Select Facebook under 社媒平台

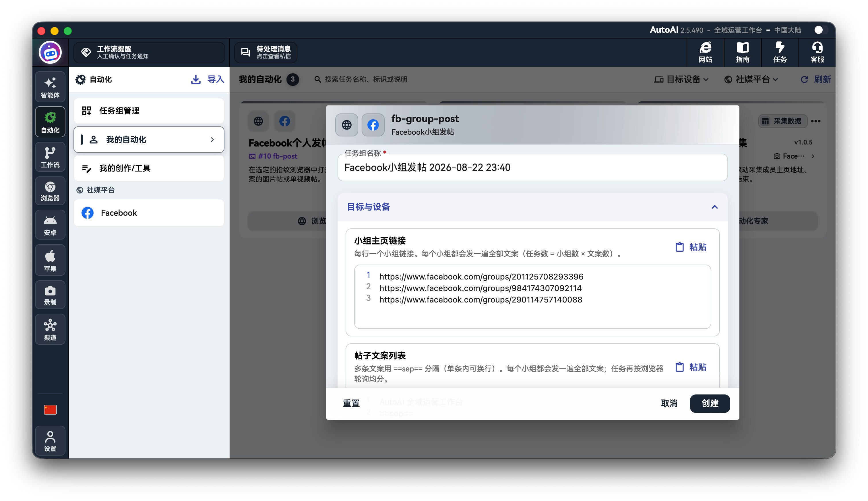click(x=149, y=213)
